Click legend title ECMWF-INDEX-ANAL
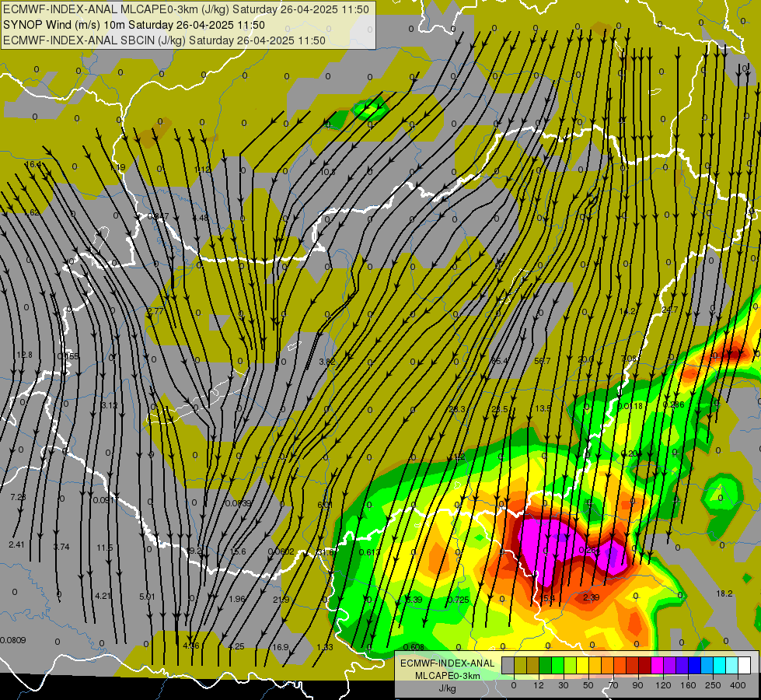This screenshot has width=761, height=700. pos(447,663)
